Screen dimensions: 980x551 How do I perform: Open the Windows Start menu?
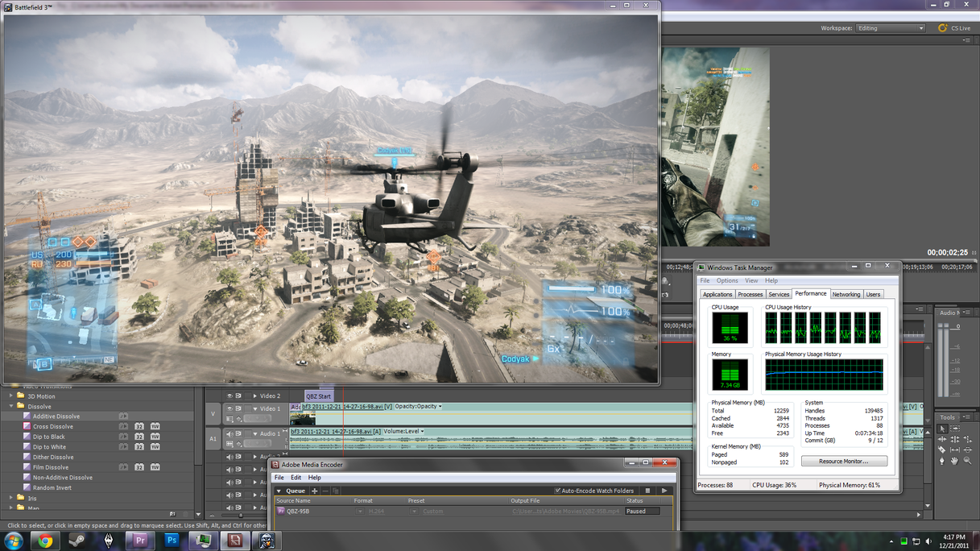click(x=14, y=541)
